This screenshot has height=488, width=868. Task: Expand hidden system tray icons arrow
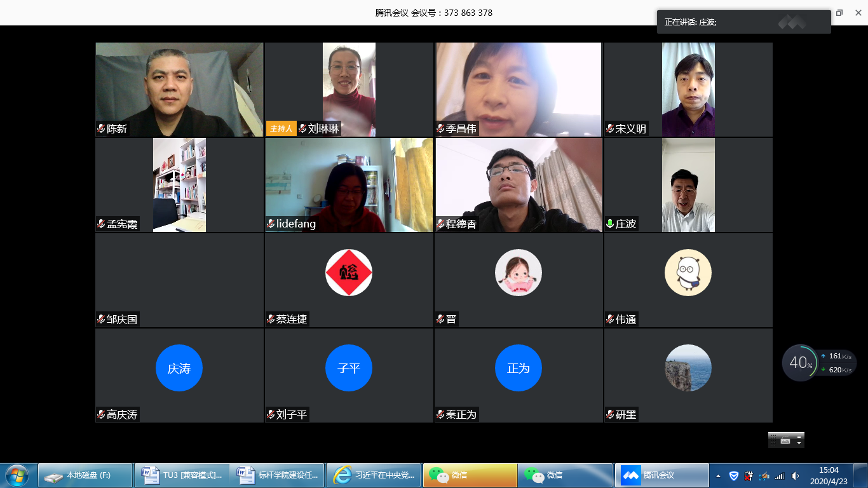[x=719, y=476]
